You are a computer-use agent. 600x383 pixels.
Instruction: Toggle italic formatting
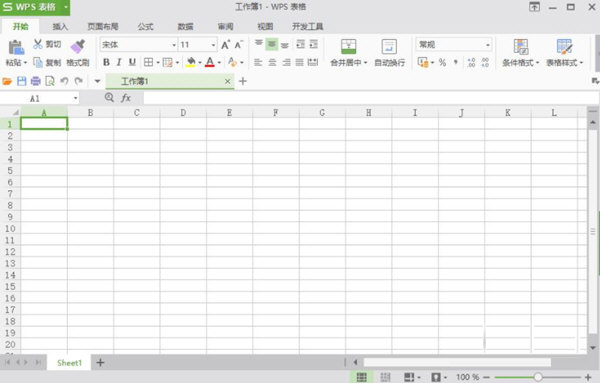[x=119, y=62]
